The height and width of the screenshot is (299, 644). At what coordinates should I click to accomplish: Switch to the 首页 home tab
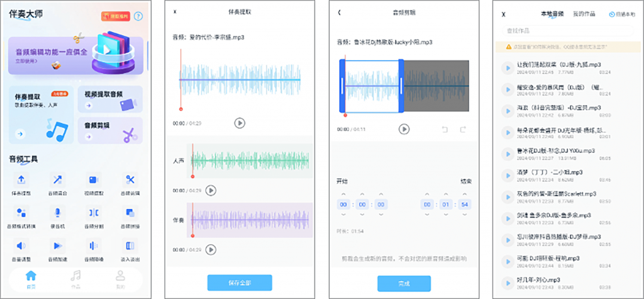tap(31, 279)
